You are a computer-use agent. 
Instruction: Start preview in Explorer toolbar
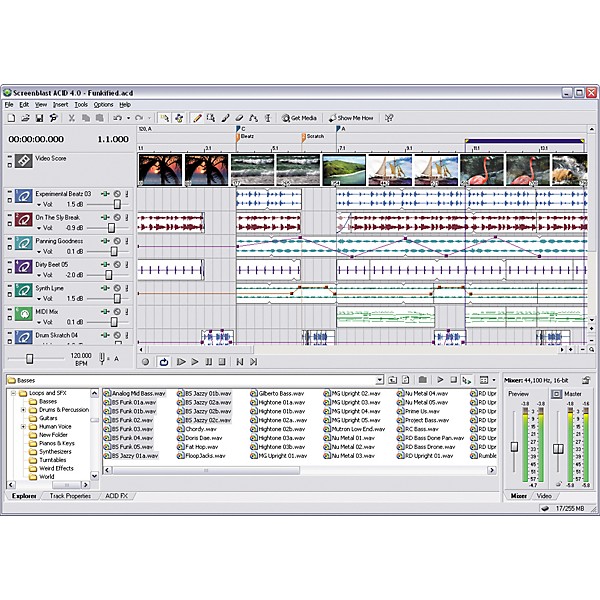coord(440,380)
